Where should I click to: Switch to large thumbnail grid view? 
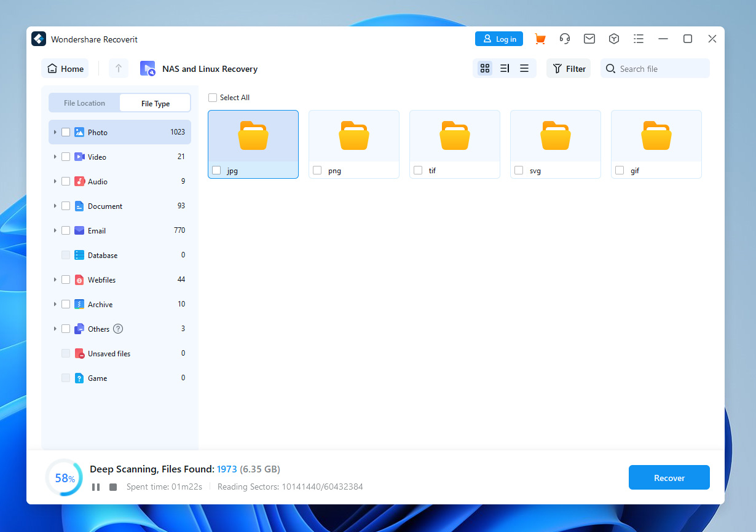pyautogui.click(x=485, y=69)
